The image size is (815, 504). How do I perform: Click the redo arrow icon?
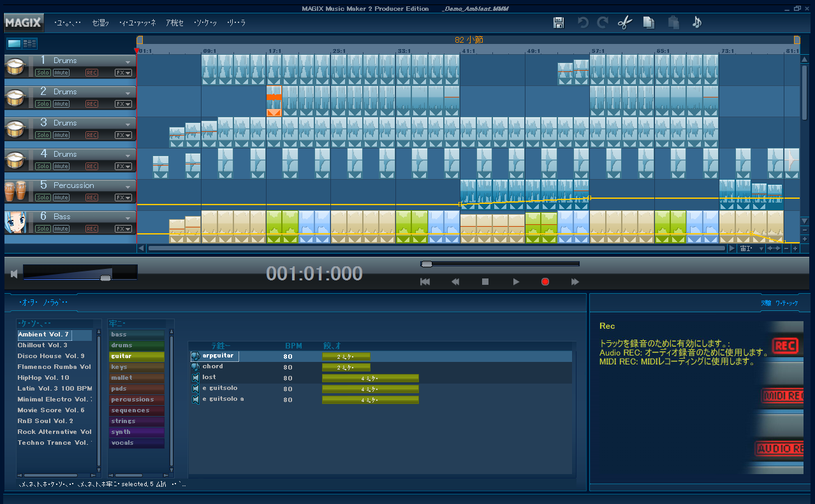pyautogui.click(x=602, y=23)
